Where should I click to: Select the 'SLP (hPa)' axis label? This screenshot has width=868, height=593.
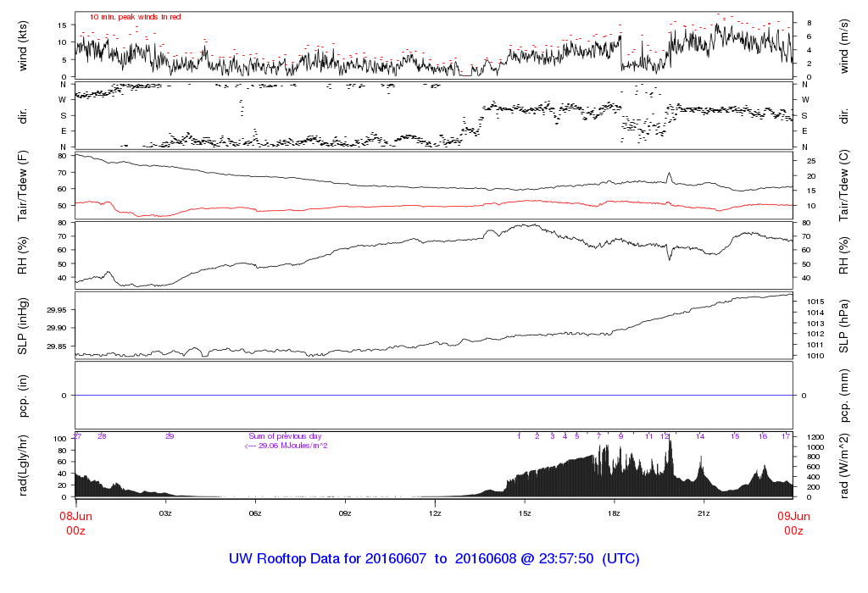(843, 326)
